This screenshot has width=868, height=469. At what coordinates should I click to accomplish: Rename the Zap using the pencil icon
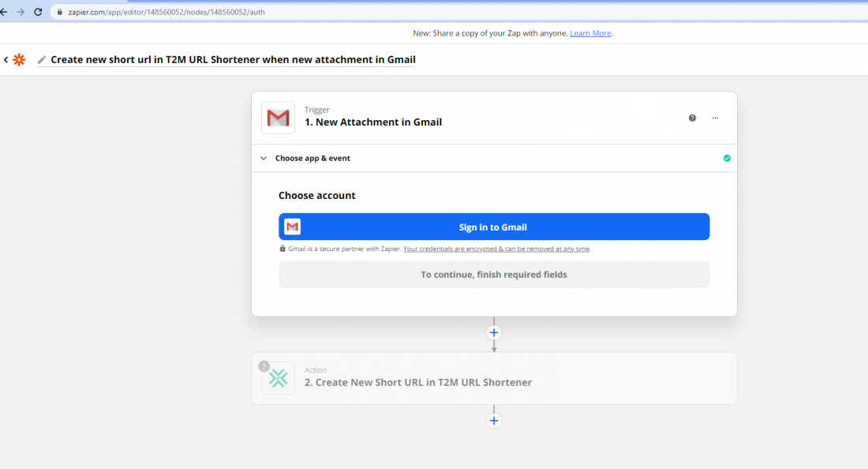[42, 59]
